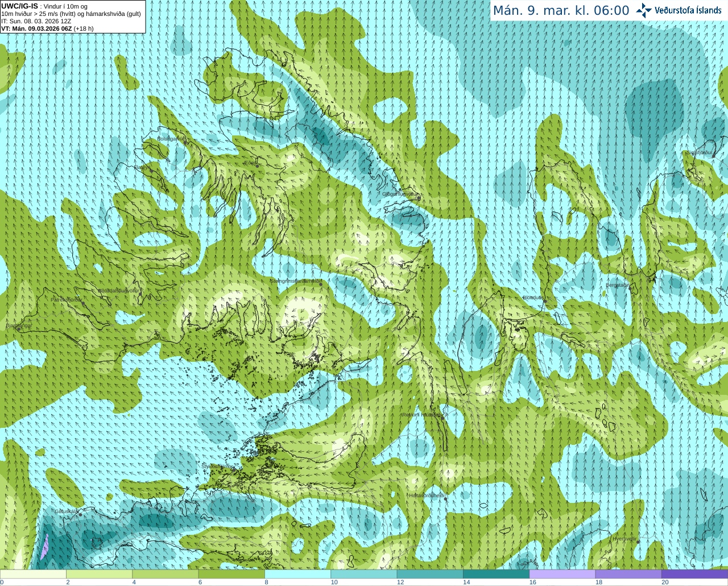Click the Bergstaðir station label

click(617, 285)
